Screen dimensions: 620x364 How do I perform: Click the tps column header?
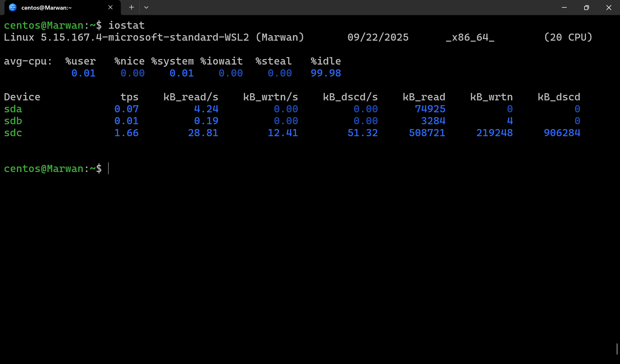point(129,97)
